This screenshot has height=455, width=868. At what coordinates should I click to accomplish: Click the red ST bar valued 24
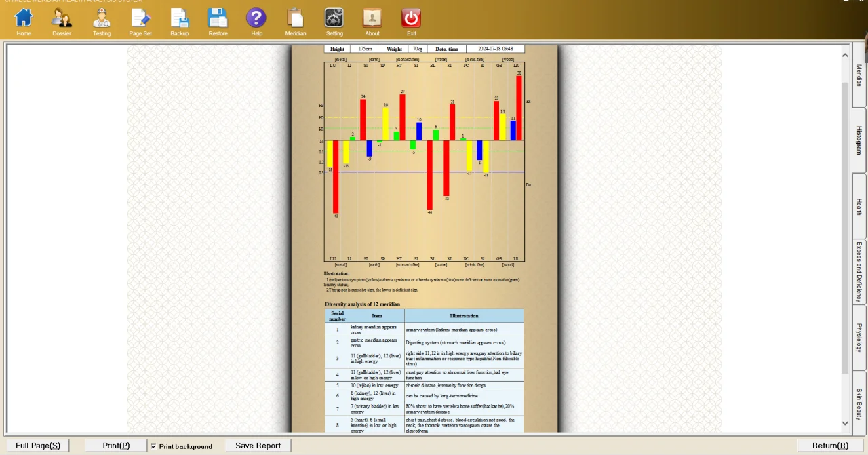[363, 120]
